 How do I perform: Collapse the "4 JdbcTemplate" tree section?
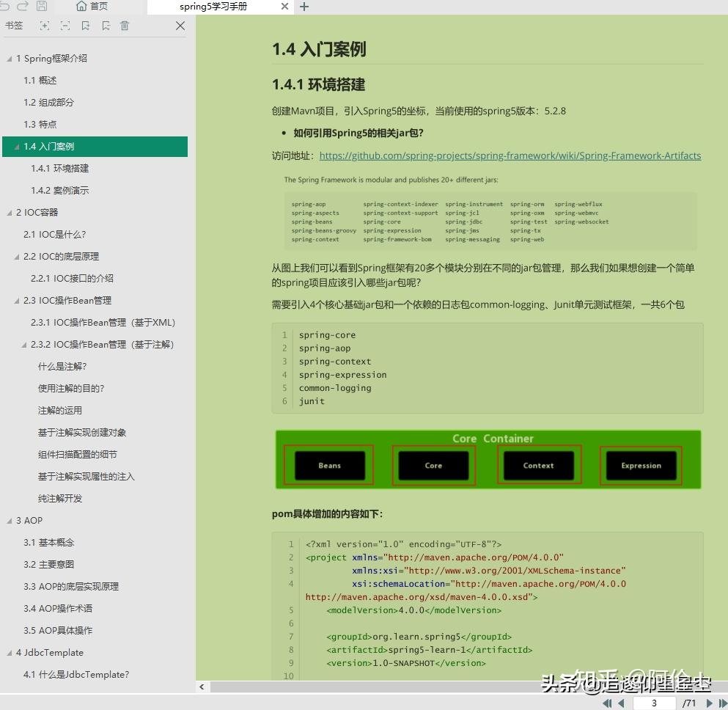pyautogui.click(x=7, y=652)
